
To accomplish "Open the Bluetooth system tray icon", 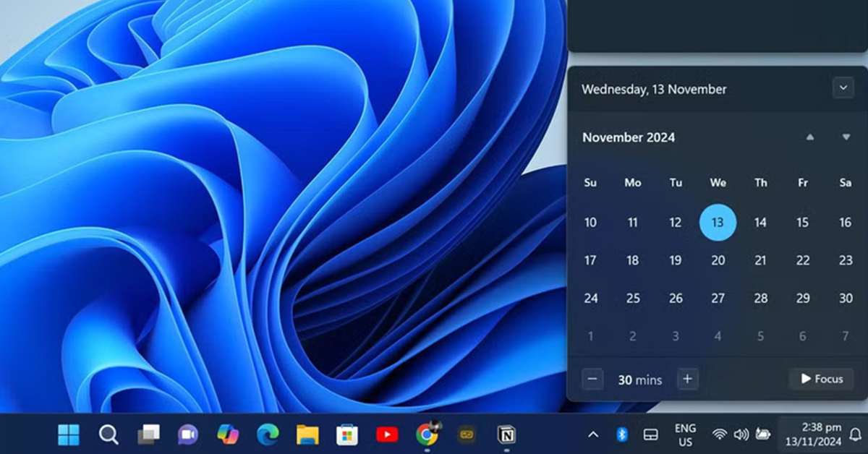I will [622, 434].
